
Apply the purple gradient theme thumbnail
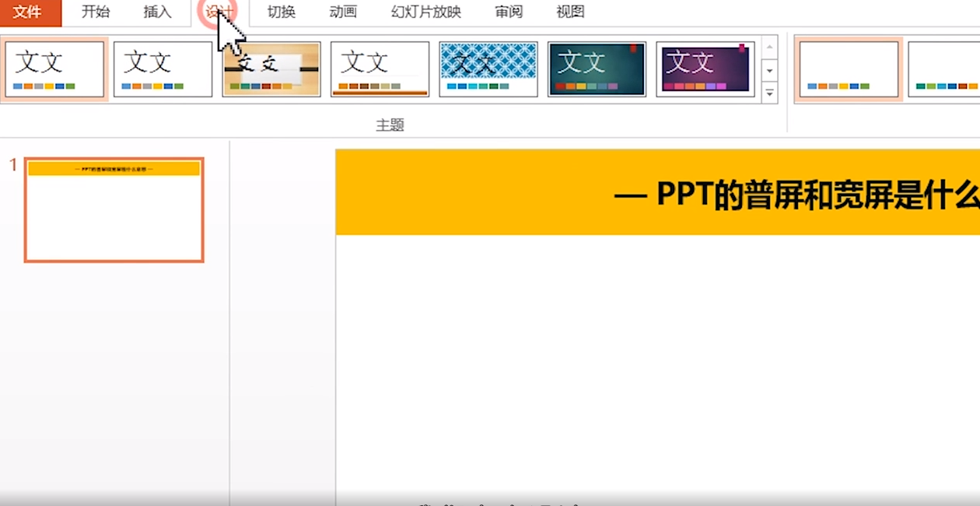pos(705,69)
